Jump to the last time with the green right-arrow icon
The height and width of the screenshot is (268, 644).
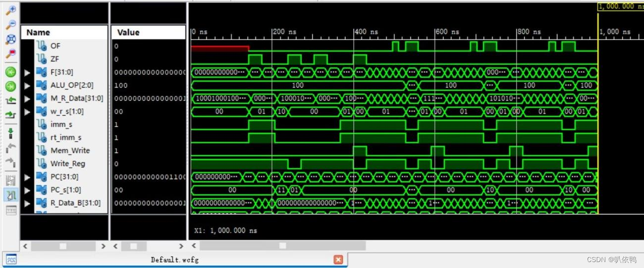(10, 87)
